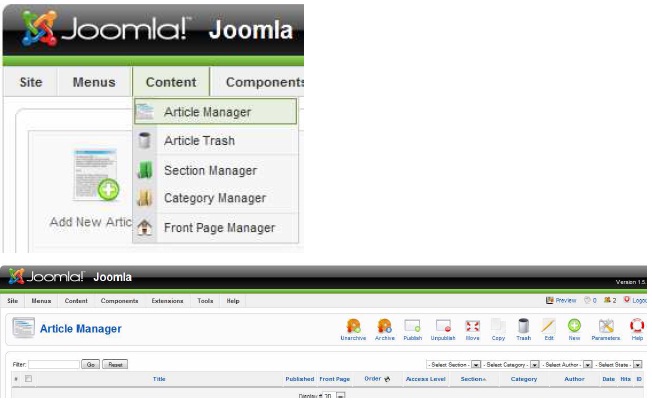
Task: Open the Site menu in the large top screenshot
Action: (x=31, y=82)
